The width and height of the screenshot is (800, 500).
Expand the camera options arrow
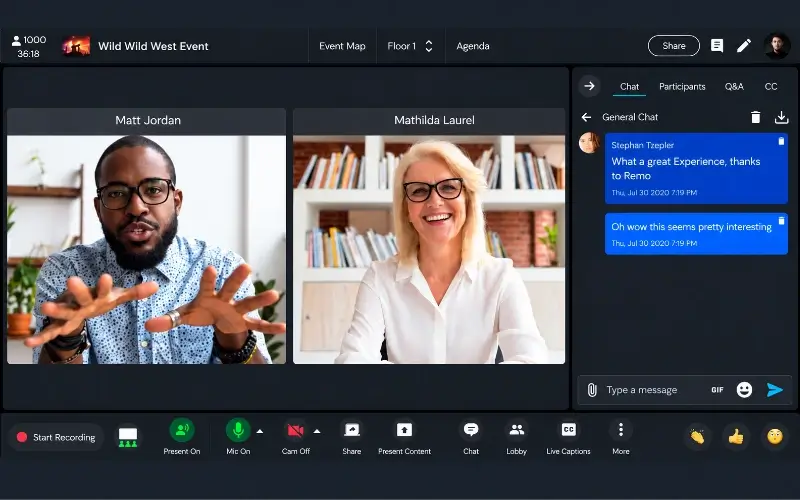point(317,432)
